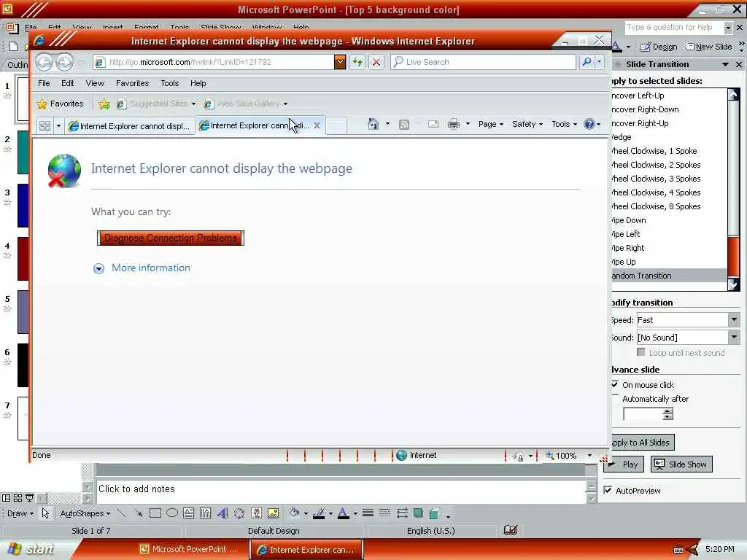Open the Favorites star button

(x=61, y=104)
